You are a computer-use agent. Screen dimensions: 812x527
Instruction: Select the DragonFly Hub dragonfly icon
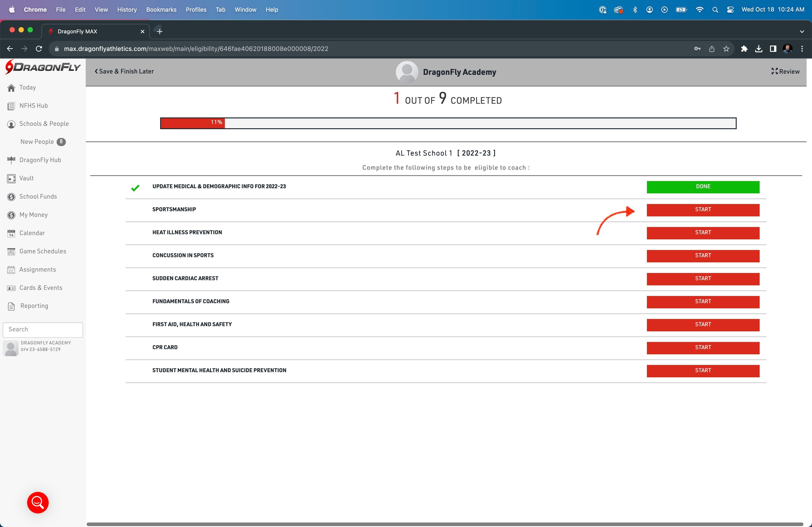click(11, 160)
